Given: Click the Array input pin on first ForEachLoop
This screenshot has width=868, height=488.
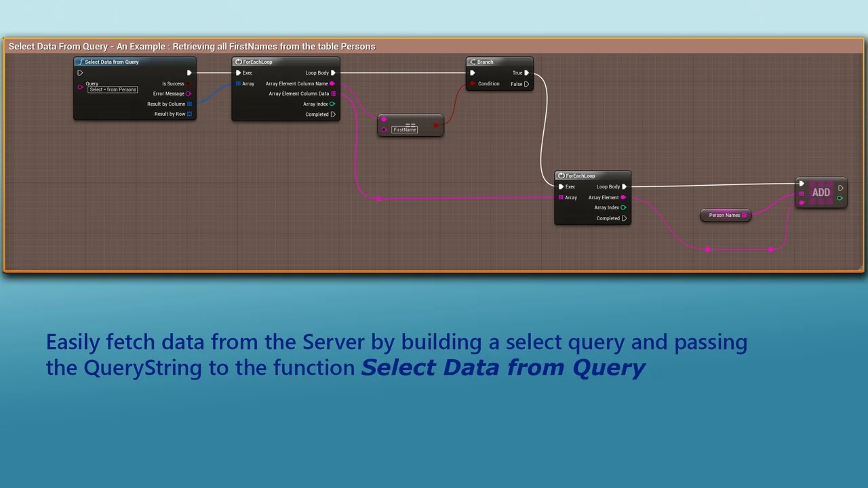Looking at the screenshot, I should click(237, 83).
